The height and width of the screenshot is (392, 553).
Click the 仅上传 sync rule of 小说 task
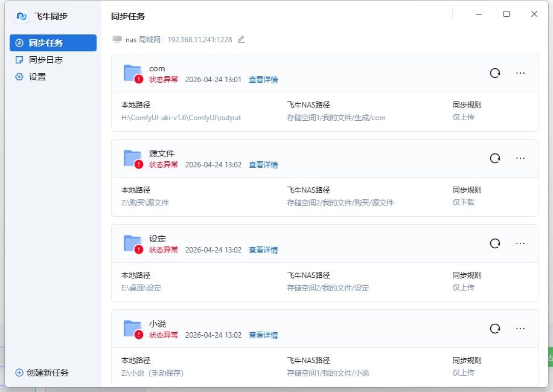[x=464, y=373]
